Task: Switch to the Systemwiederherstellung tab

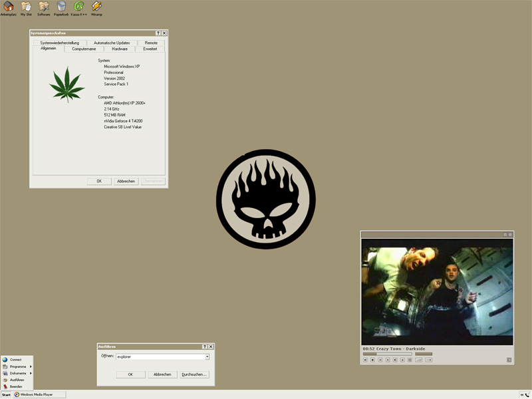Action: (x=59, y=43)
